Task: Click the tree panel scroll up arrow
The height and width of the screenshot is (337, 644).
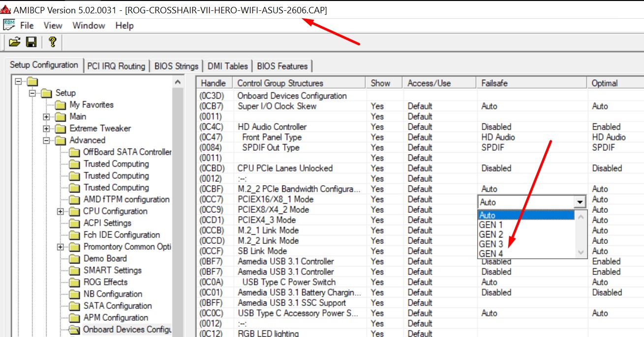Action: [178, 82]
